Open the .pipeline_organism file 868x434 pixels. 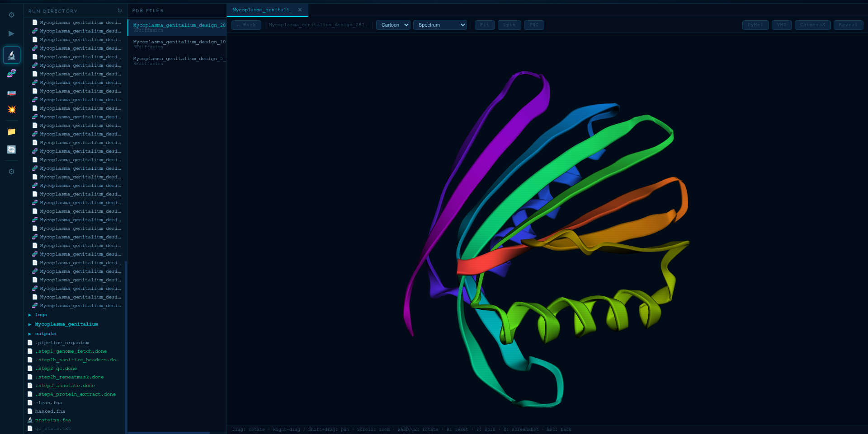coord(62,343)
